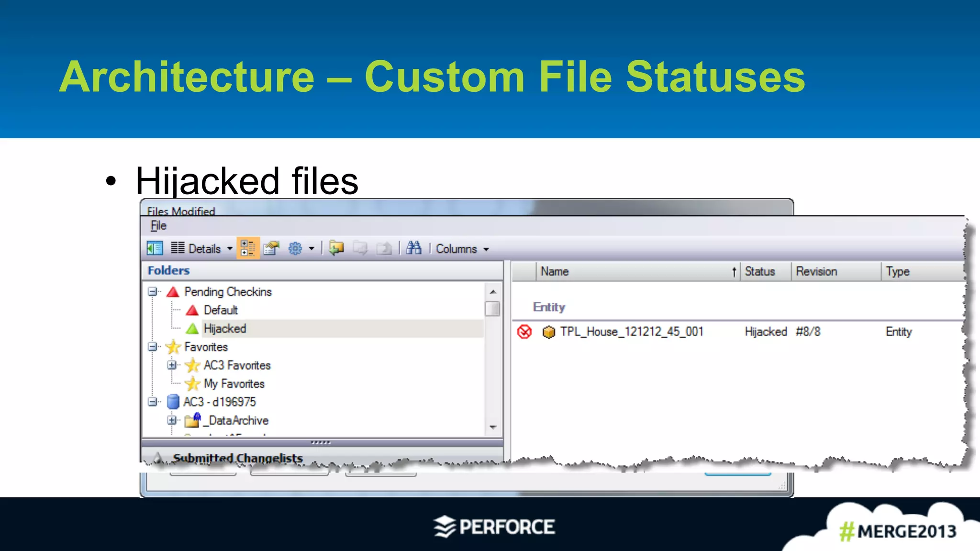Sort by the Name column header
The height and width of the screenshot is (551, 980).
pyautogui.click(x=638, y=271)
